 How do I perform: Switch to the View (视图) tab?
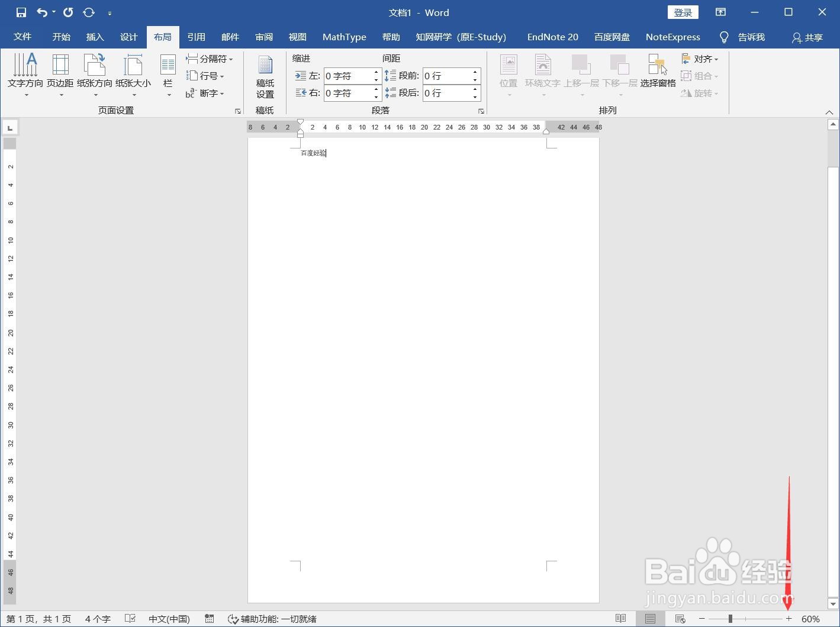(x=298, y=37)
